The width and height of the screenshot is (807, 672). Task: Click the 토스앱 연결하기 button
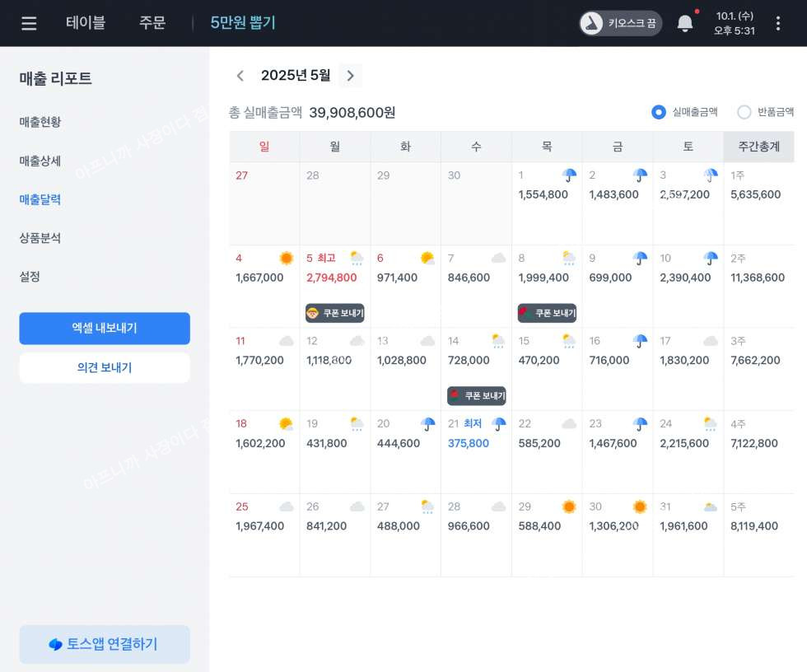coord(105,644)
